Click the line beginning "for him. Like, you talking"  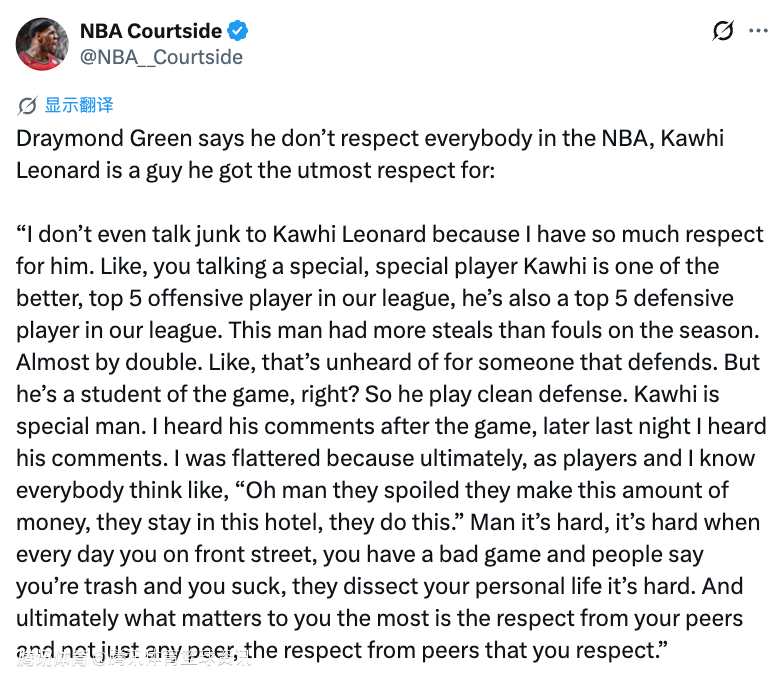pyautogui.click(x=368, y=267)
